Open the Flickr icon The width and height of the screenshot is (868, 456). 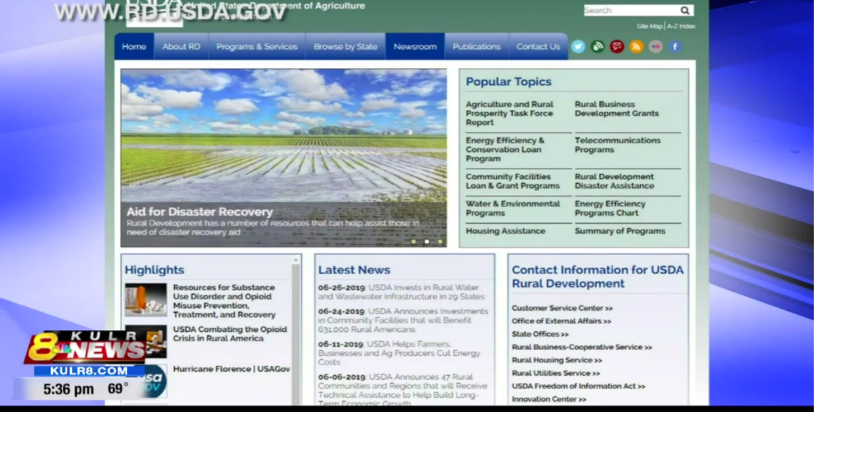[x=655, y=47]
